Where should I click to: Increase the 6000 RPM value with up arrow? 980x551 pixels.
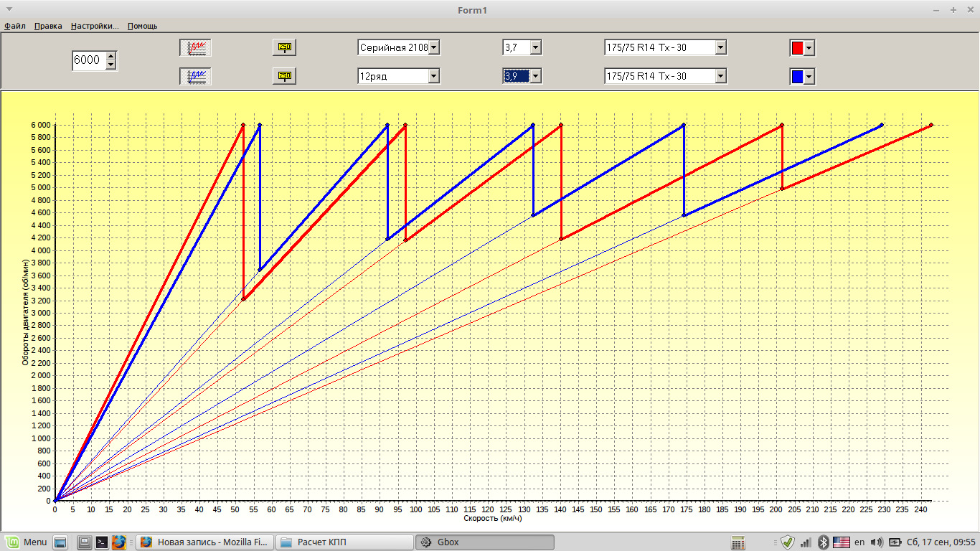point(110,56)
